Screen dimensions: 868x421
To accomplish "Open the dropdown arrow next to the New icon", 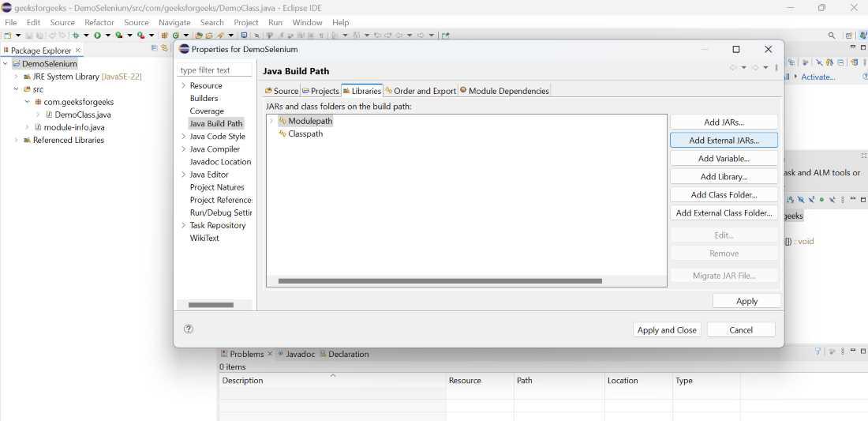I will coord(17,36).
